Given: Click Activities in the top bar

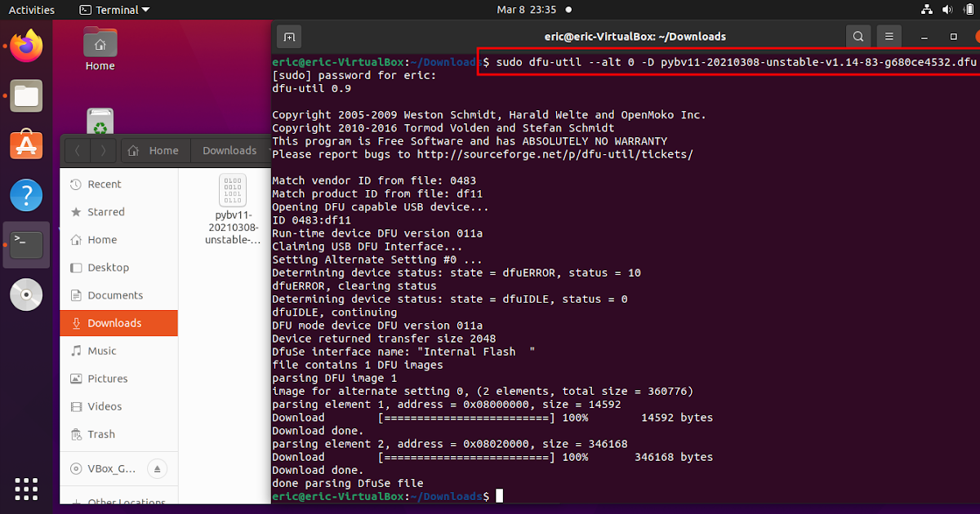Looking at the screenshot, I should (33, 10).
